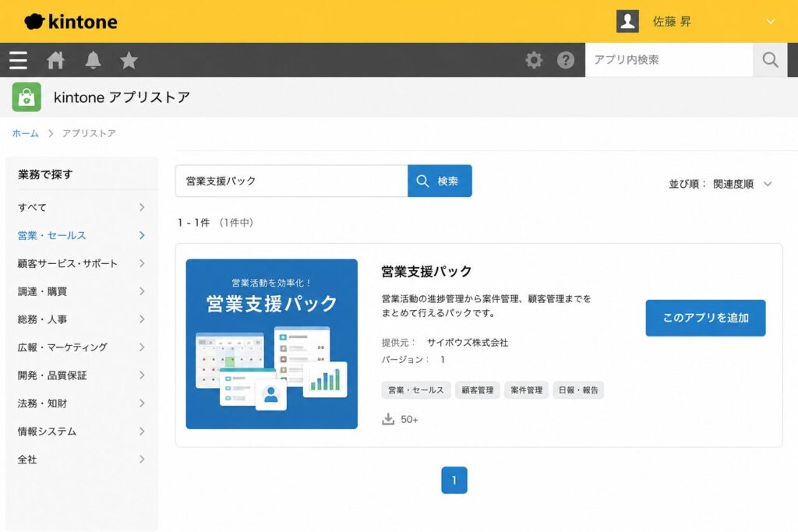Click the user avatar icon

pyautogui.click(x=627, y=21)
